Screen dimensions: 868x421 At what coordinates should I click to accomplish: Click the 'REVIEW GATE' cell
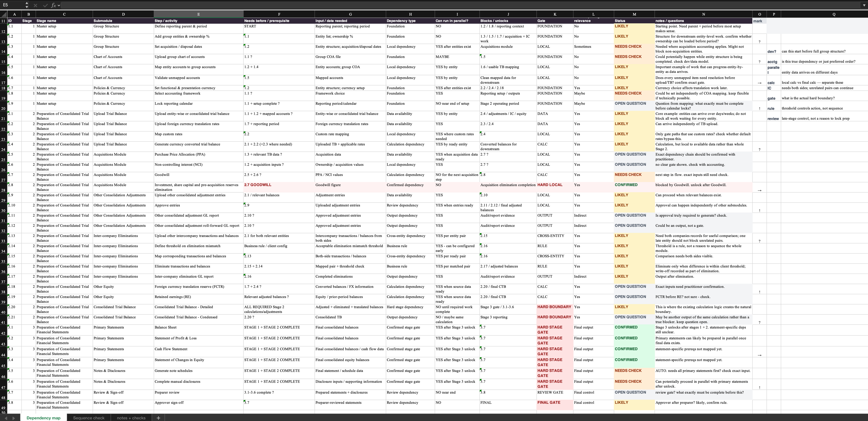pyautogui.click(x=555, y=395)
